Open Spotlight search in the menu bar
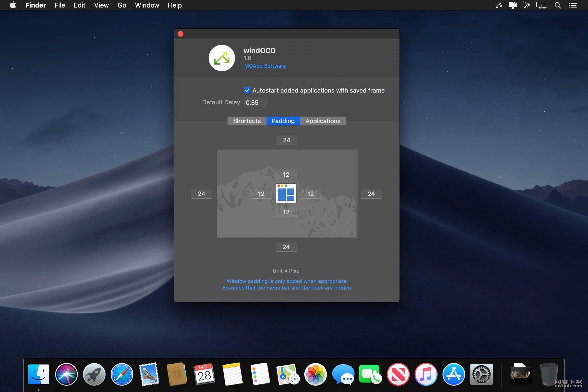The image size is (588, 392). click(x=558, y=5)
